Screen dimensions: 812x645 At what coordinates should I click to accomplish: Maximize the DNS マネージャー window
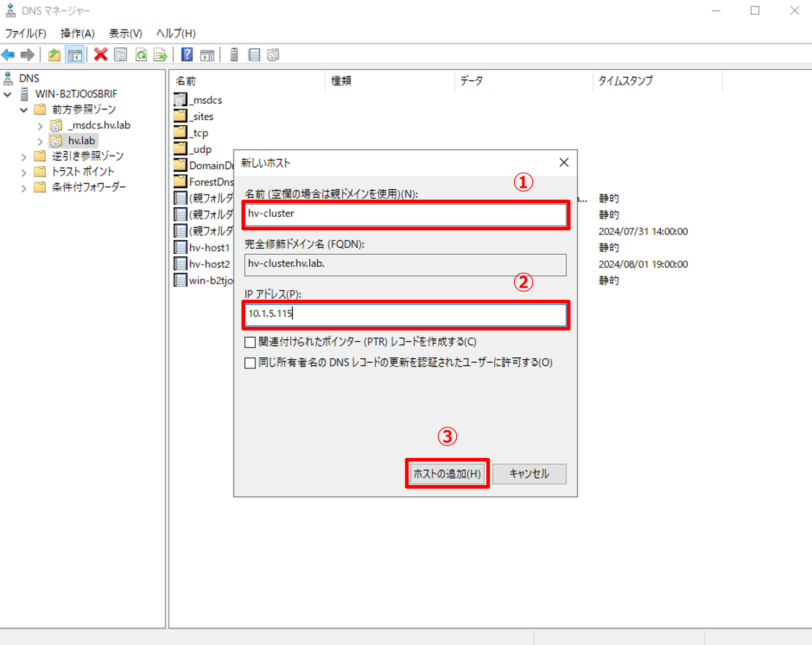[x=755, y=11]
